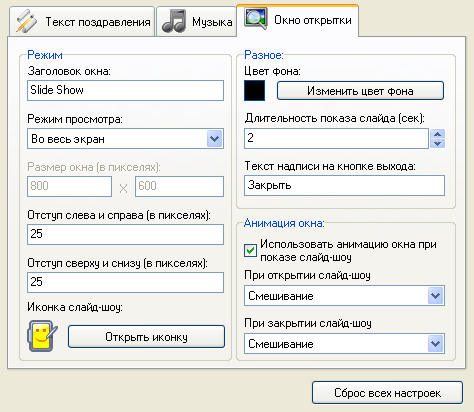This screenshot has width=474, height=412.
Task: Click the Отступ слева и справа field
Action: 125,234
